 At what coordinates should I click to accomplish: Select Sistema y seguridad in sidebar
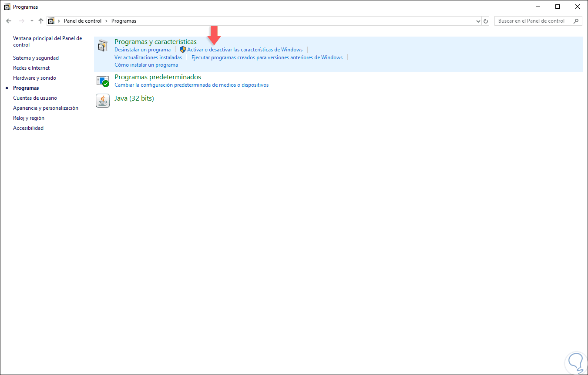(x=36, y=58)
